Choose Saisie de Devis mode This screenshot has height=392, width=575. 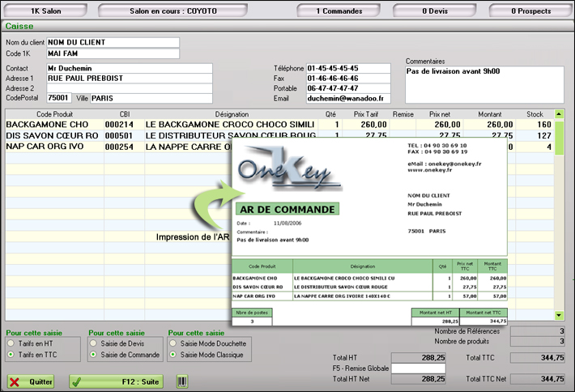tap(93, 344)
